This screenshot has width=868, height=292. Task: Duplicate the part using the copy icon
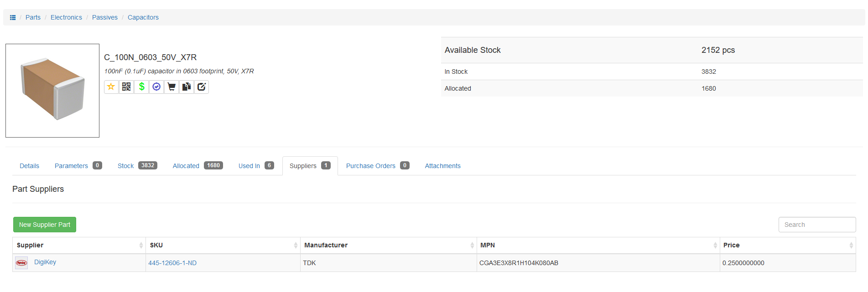pyautogui.click(x=187, y=87)
